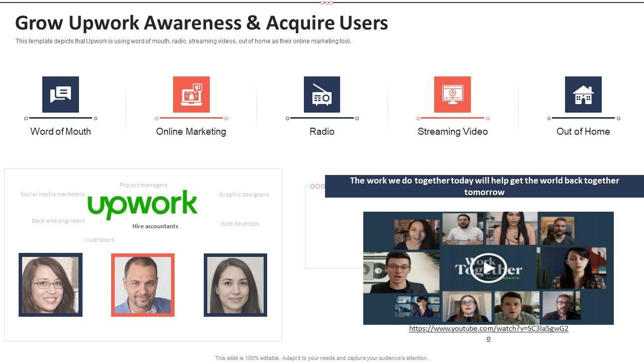Viewport: 644px width, 362px height.
Task: Play the Work Together video
Action: pyautogui.click(x=489, y=268)
